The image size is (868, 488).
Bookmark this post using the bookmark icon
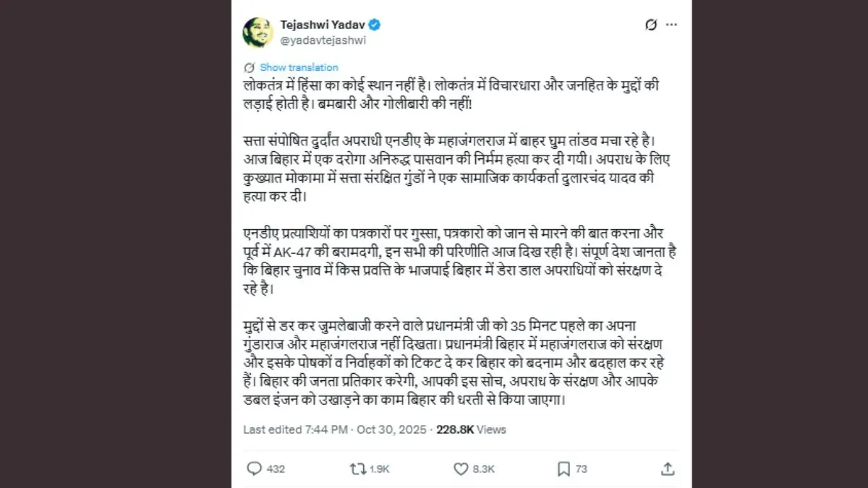[x=563, y=468]
